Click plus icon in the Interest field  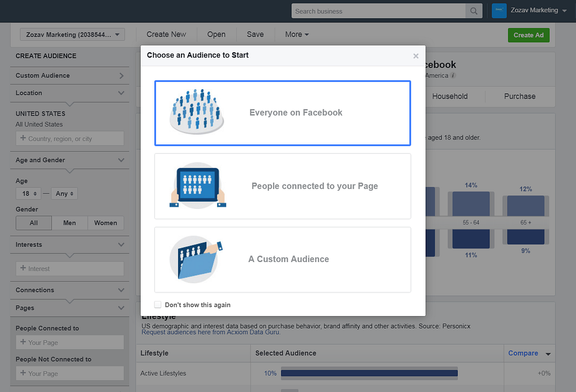pos(23,268)
